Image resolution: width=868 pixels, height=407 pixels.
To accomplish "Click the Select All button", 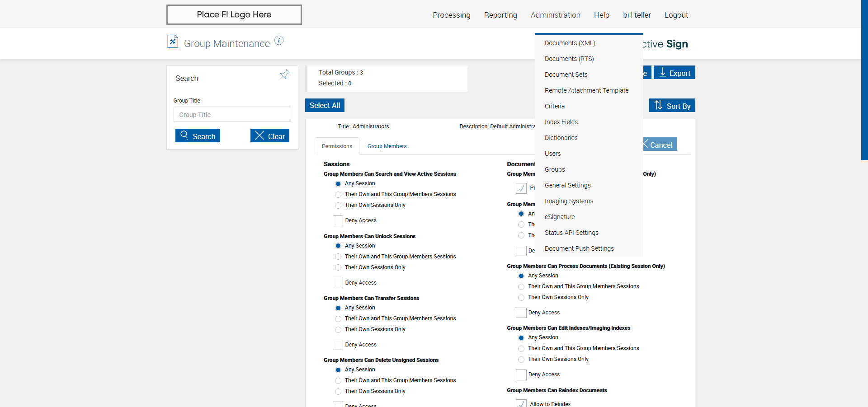I will pos(325,105).
